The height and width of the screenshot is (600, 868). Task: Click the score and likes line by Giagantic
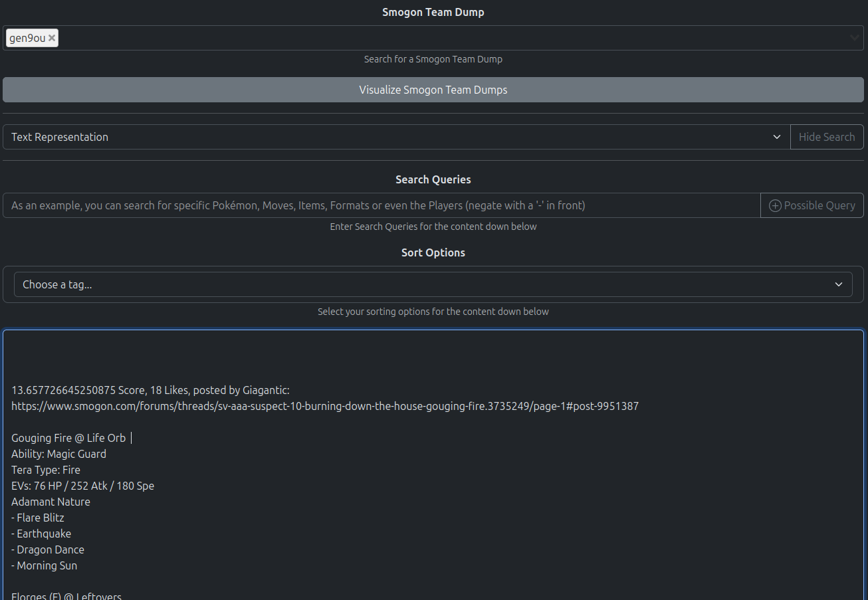[x=151, y=390]
